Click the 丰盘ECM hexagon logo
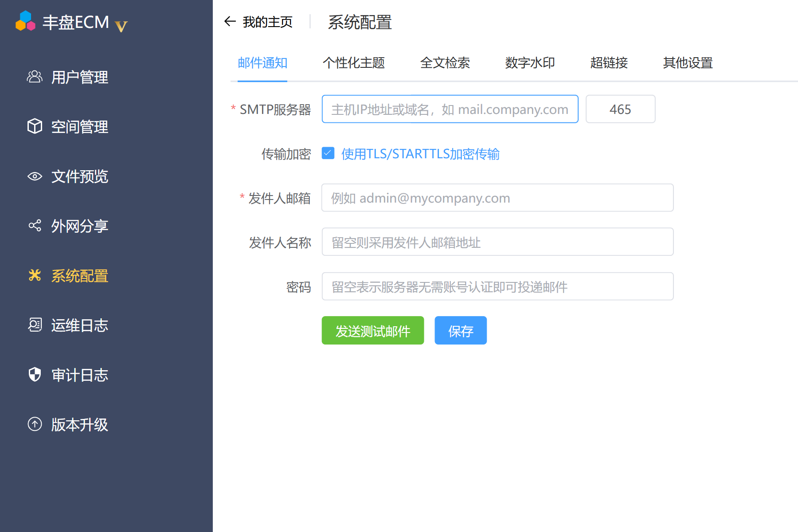 tap(25, 21)
